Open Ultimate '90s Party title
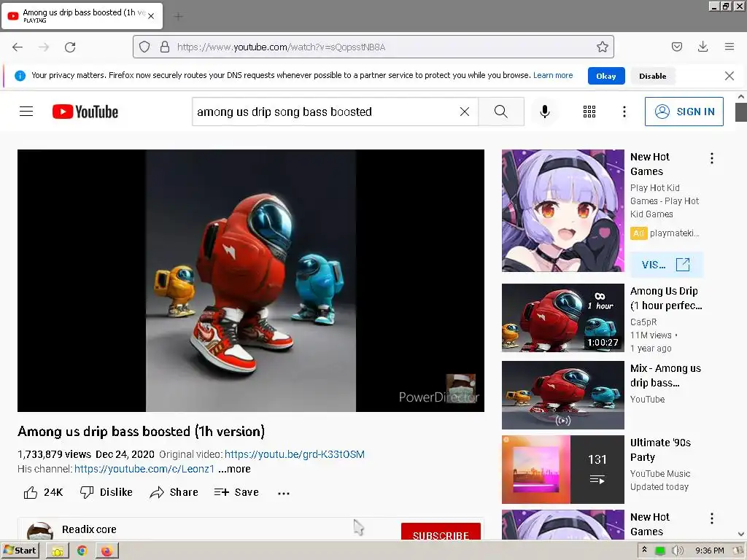This screenshot has width=747, height=560. [660, 449]
